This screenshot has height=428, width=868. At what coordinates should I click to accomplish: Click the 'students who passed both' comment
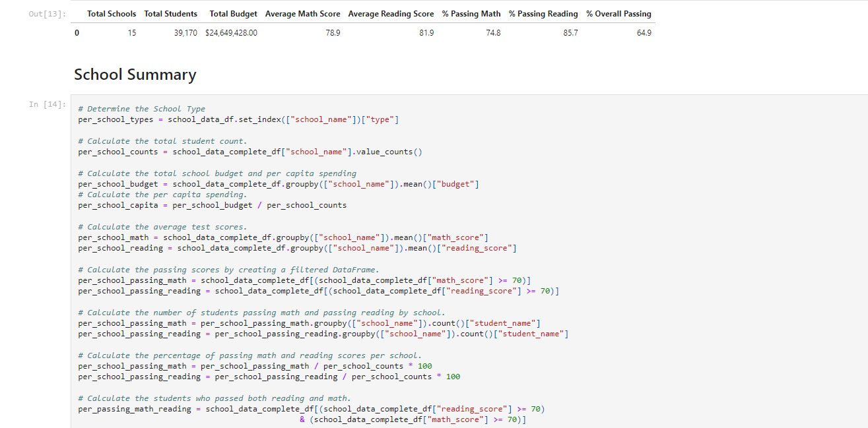click(x=215, y=398)
